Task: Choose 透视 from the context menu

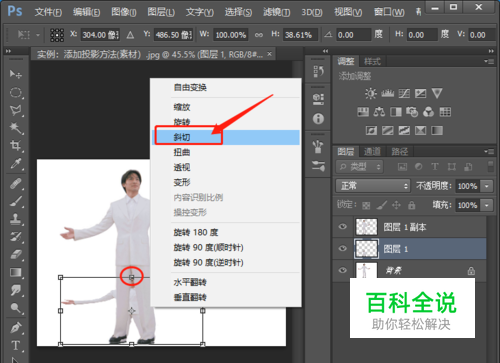Action: [x=226, y=167]
